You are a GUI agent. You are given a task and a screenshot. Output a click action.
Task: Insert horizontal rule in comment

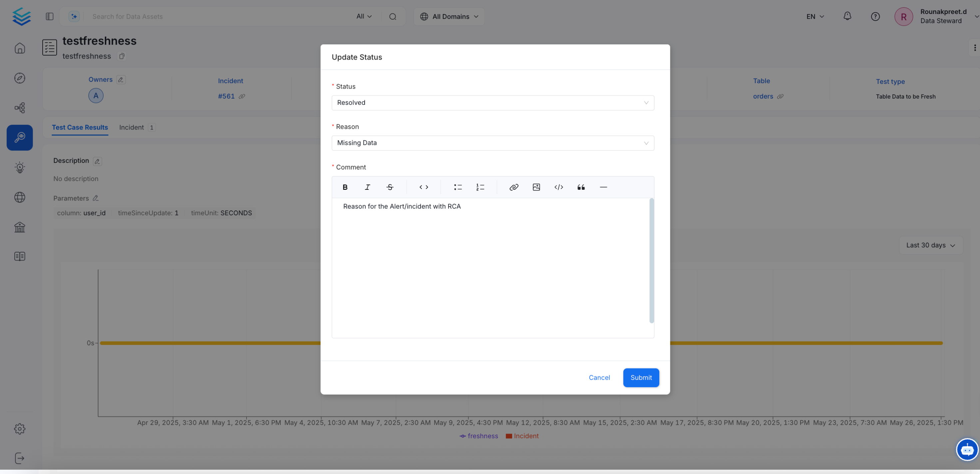(x=603, y=187)
